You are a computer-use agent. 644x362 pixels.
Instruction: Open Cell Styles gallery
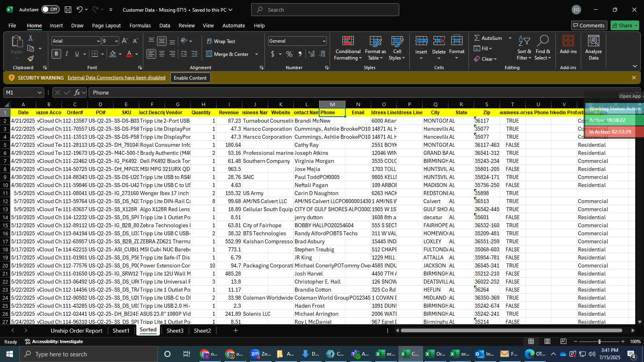(x=397, y=48)
